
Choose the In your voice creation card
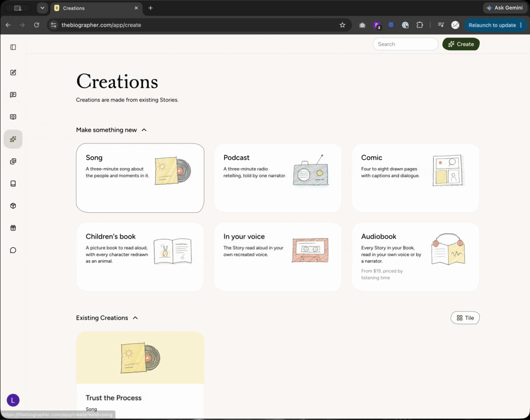pos(277,257)
